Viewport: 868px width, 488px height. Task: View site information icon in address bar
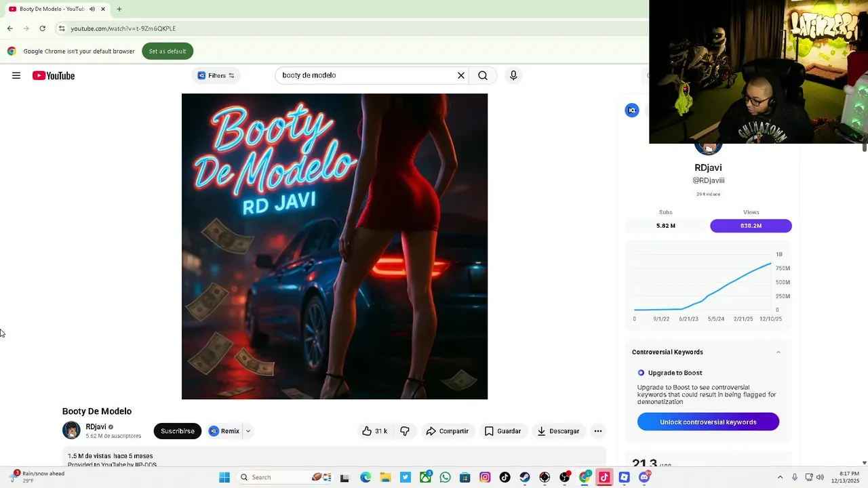(x=62, y=28)
